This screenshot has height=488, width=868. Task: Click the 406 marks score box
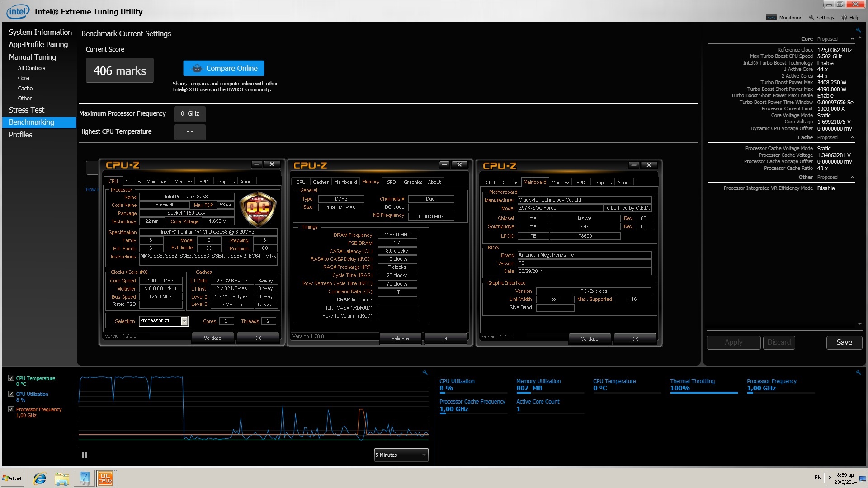pos(120,70)
